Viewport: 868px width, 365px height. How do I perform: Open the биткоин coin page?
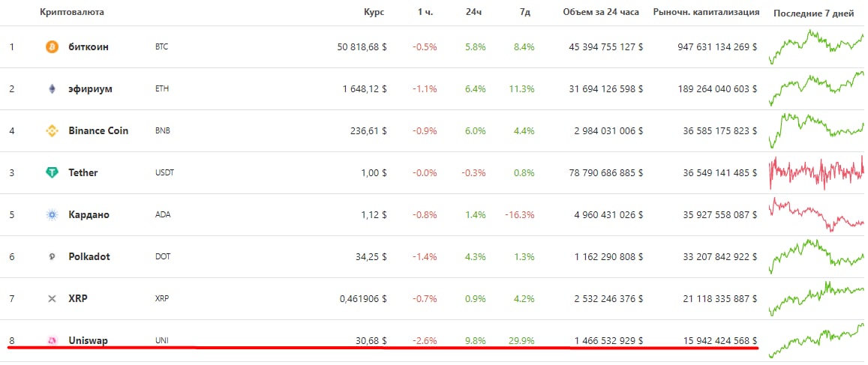pos(89,47)
